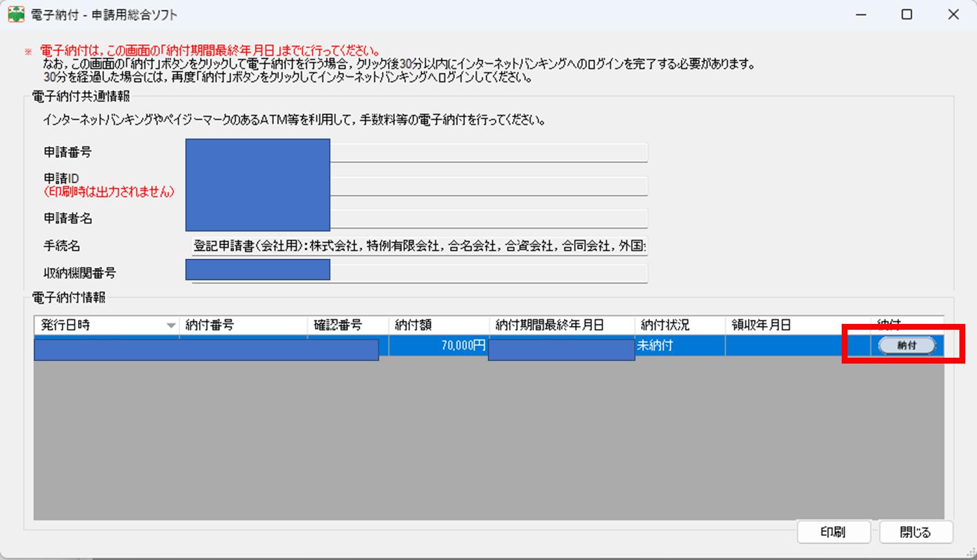Viewport: 977px width, 560px height.
Task: Click the 納付番号 column header
Action: tap(243, 325)
